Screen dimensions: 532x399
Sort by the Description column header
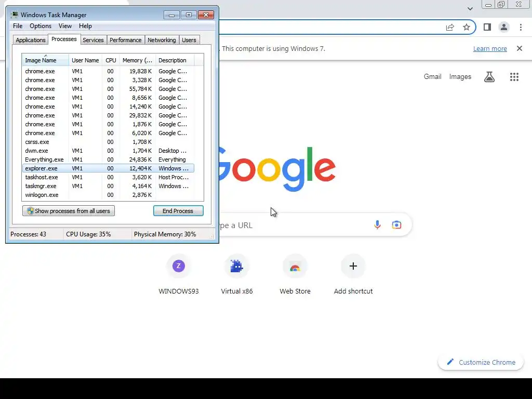click(175, 60)
